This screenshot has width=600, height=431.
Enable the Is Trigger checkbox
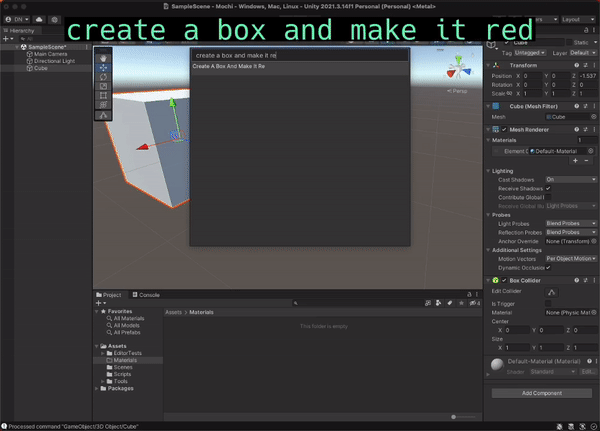pyautogui.click(x=548, y=303)
